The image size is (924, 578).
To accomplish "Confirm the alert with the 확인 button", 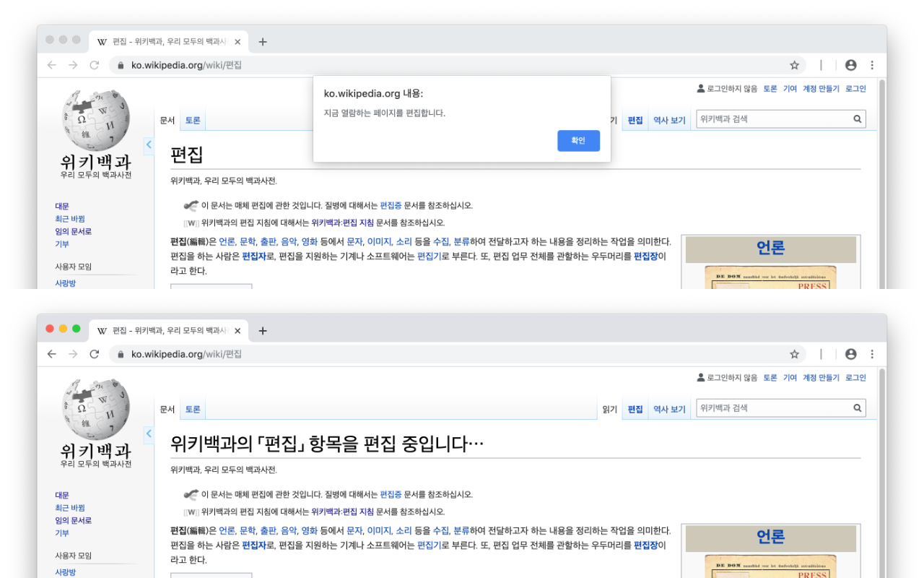I will pyautogui.click(x=578, y=141).
